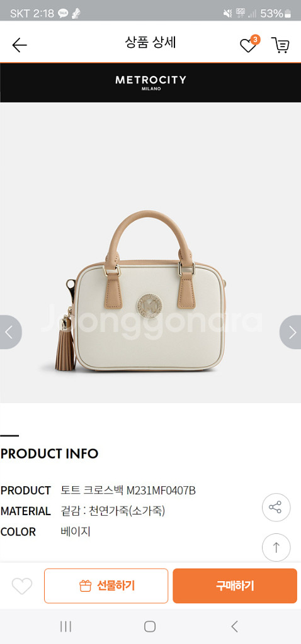301x644 pixels.
Task: Tap the product code M231MF0407B text
Action: point(161,491)
